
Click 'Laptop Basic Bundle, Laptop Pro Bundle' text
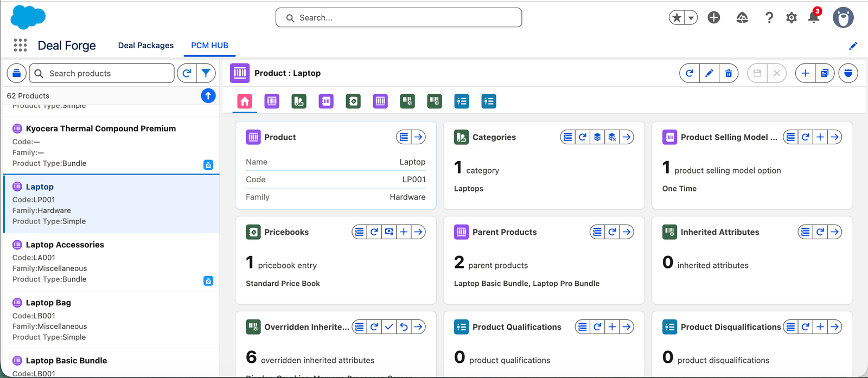tap(527, 284)
